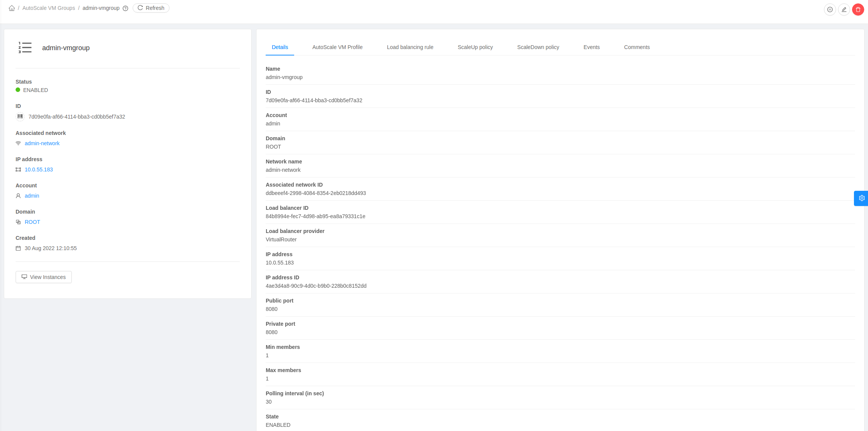868x431 pixels.
Task: Click the Refresh icon at the top toolbar
Action: point(141,8)
